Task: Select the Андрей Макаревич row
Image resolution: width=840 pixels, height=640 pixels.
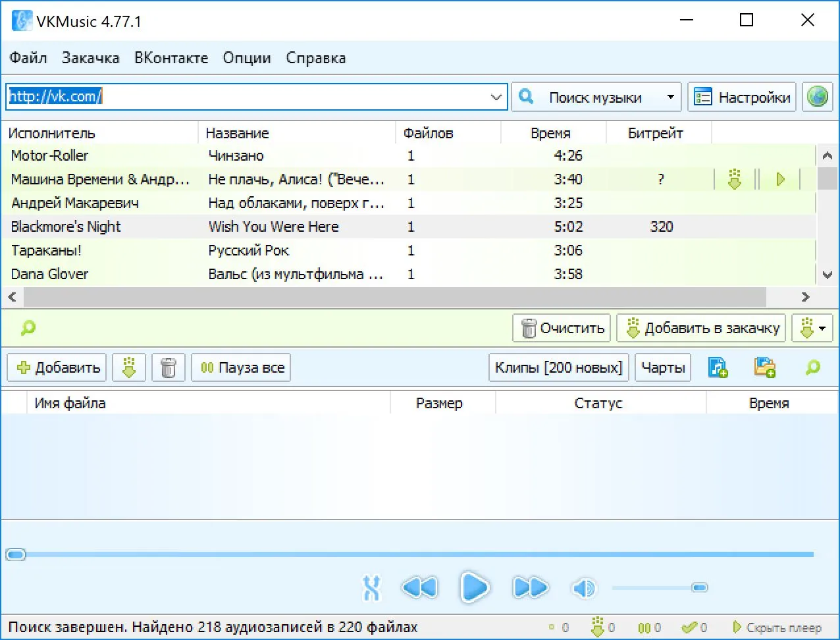Action: pyautogui.click(x=408, y=203)
